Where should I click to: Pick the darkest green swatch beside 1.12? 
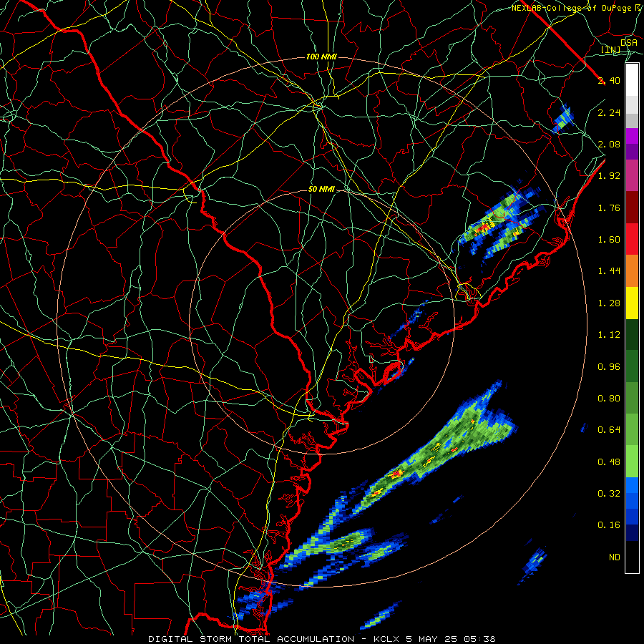632,335
